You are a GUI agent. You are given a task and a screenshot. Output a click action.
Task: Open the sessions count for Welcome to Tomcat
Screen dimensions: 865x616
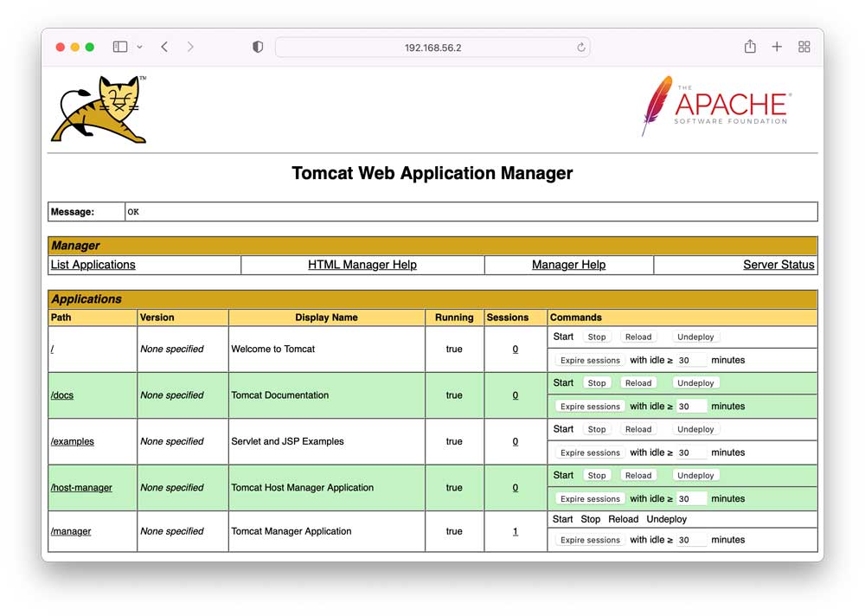(x=516, y=349)
